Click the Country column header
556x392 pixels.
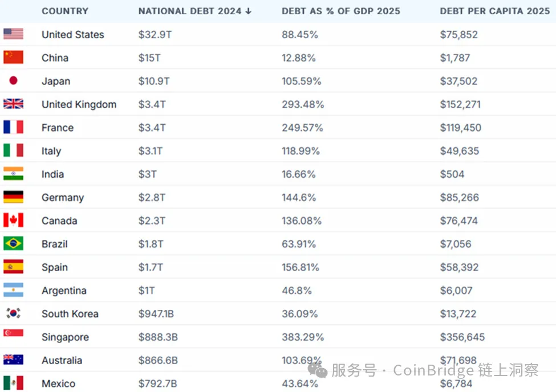pyautogui.click(x=65, y=11)
